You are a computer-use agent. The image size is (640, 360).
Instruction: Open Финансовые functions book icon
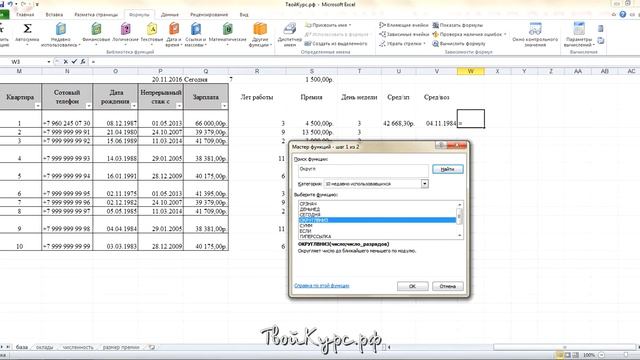click(x=96, y=29)
